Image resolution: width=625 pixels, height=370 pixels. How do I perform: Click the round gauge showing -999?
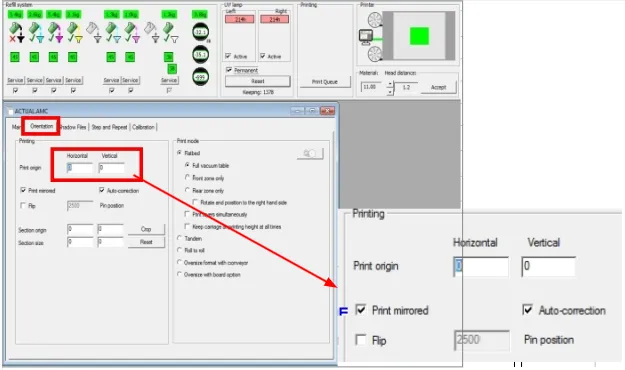click(200, 77)
